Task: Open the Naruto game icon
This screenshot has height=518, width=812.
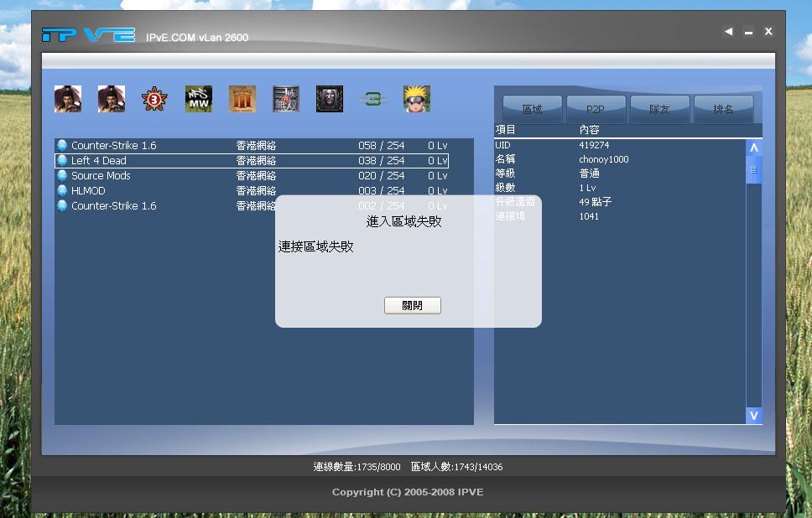Action: (x=417, y=99)
